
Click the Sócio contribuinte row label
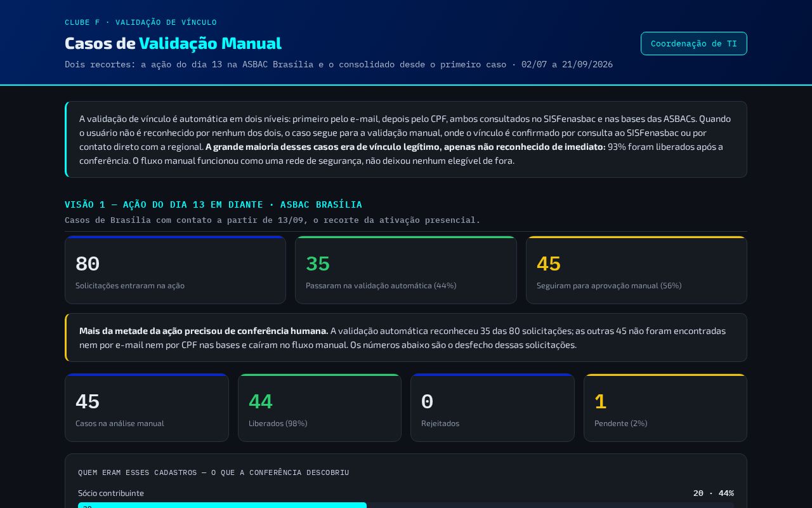pos(111,493)
